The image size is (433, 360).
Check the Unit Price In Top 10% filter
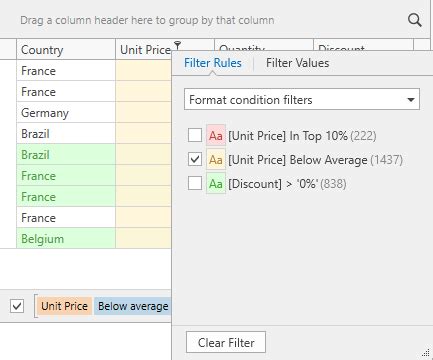coord(195,135)
